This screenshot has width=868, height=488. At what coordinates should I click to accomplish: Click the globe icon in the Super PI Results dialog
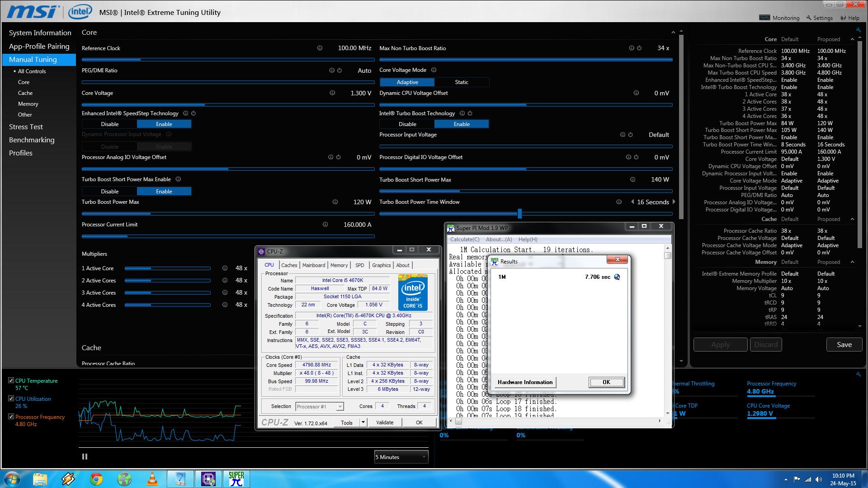point(617,277)
